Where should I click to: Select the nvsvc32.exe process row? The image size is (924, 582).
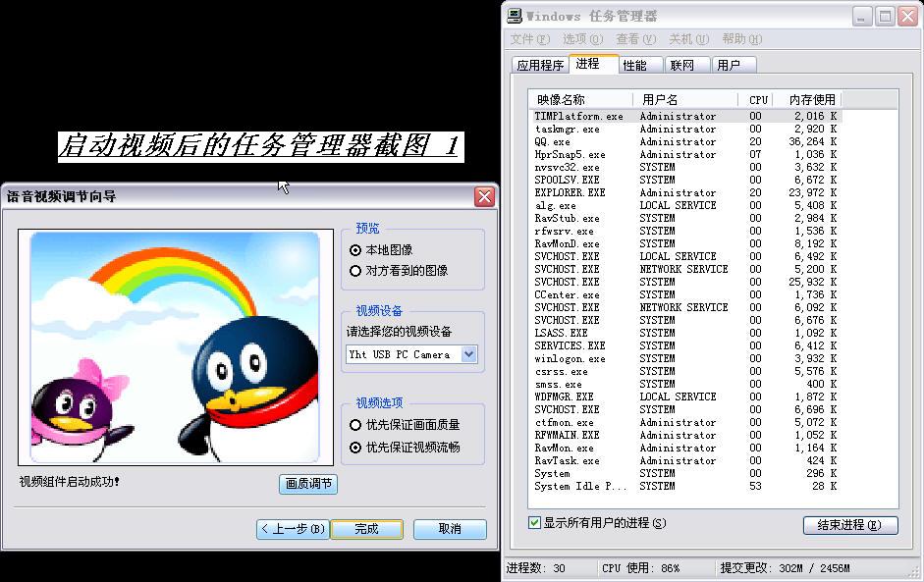(686, 167)
